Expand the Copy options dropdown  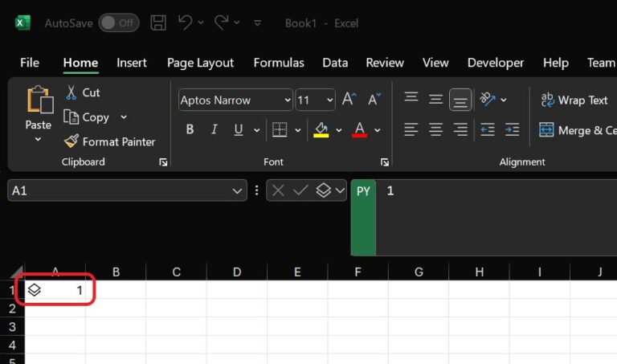[124, 117]
